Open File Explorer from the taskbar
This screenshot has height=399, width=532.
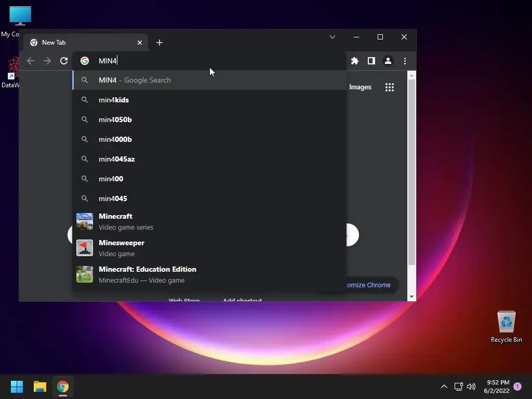(x=39, y=387)
